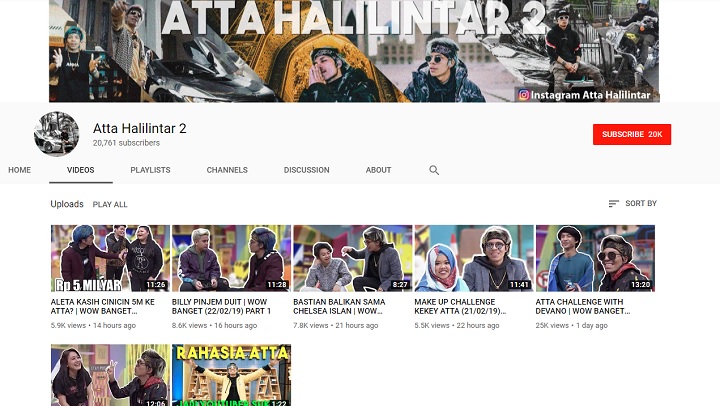Open the Sort By filter icon
720x406 pixels.
[613, 203]
